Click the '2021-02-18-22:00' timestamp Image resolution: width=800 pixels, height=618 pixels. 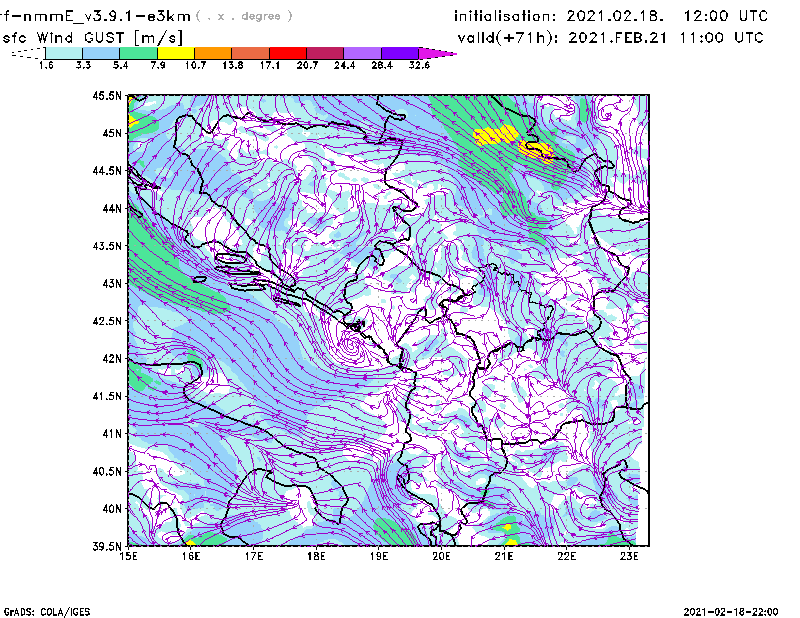(731, 612)
